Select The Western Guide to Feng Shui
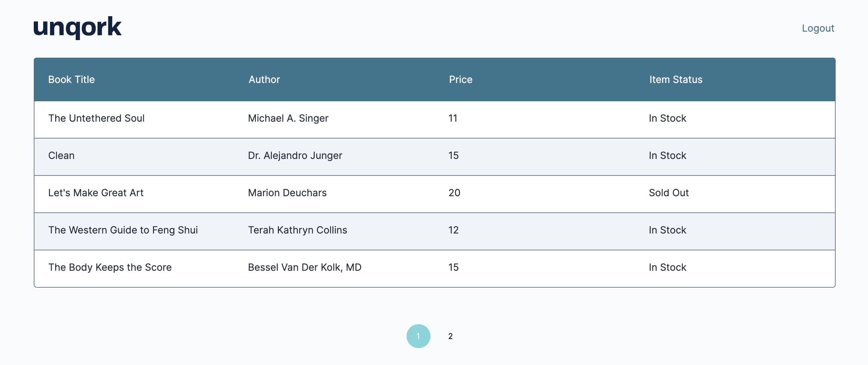The image size is (868, 365). tap(123, 230)
